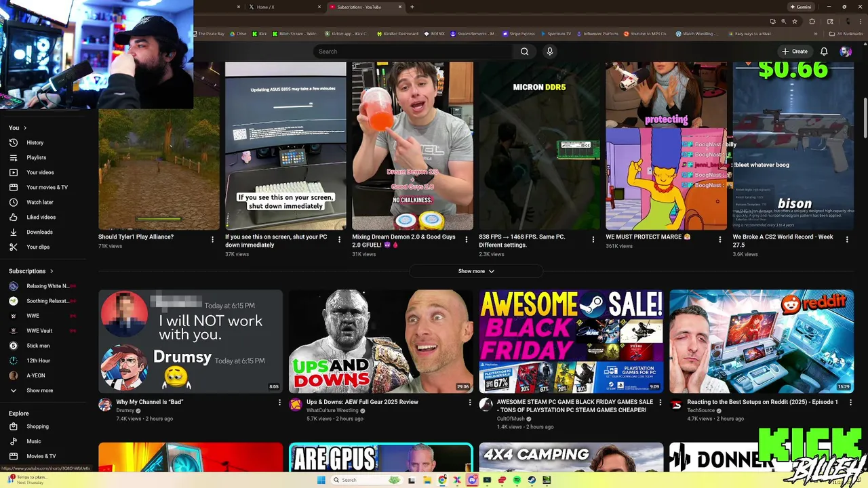Open KickBot Dashboard bookmark

(x=397, y=33)
